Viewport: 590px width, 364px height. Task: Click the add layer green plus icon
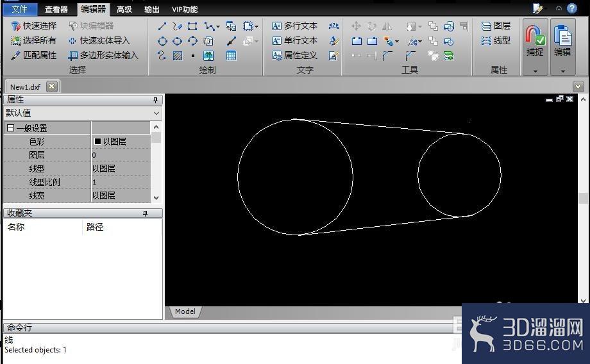click(x=448, y=56)
